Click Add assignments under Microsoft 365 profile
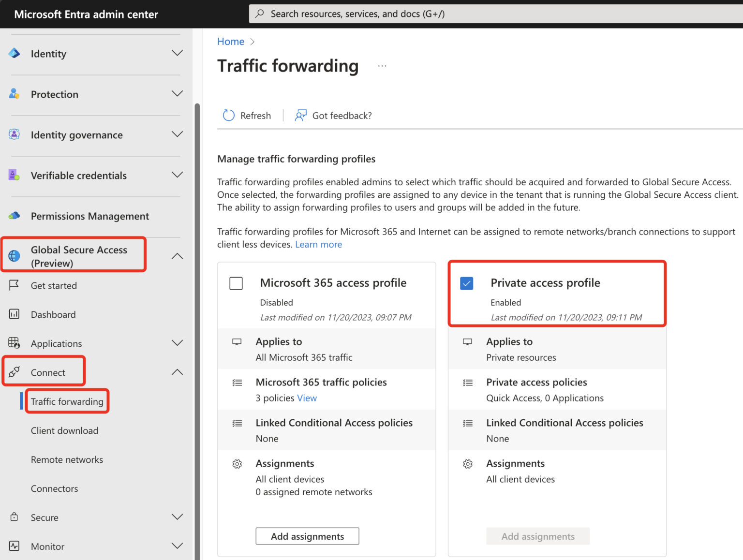 307,536
